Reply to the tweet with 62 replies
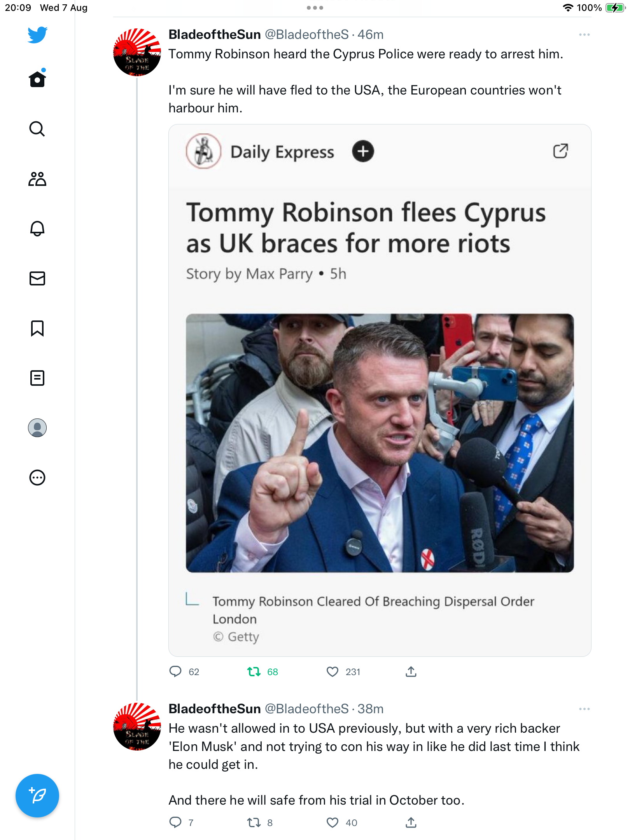The image size is (630, 840). pos(175,672)
